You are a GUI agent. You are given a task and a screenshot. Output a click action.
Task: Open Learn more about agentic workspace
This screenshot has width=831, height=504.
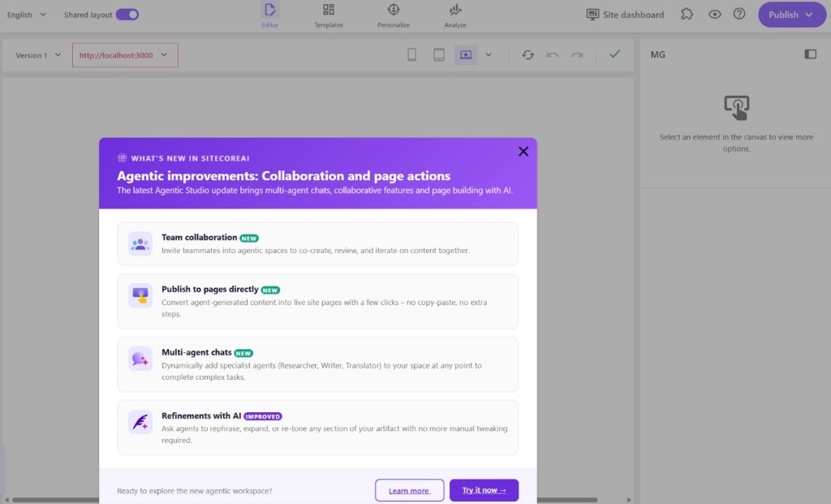(x=409, y=490)
